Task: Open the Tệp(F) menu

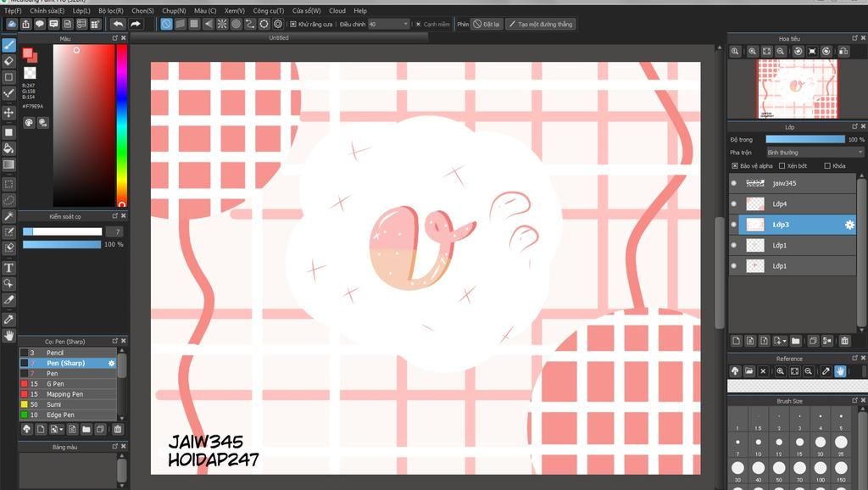Action: pos(13,10)
